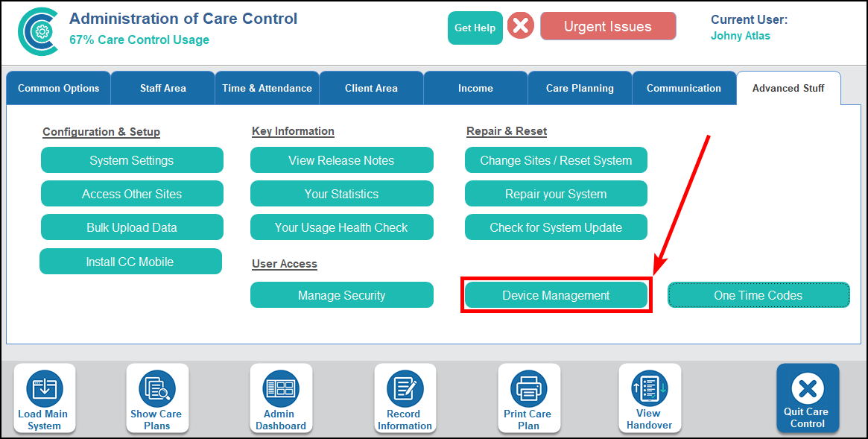868x439 pixels.
Task: Click Manage Security under User Access
Action: (341, 295)
